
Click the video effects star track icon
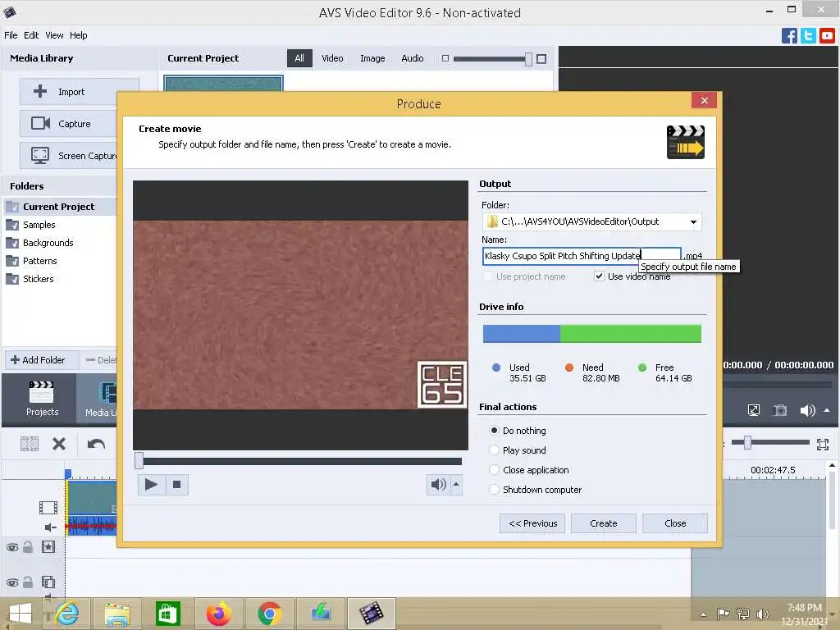click(48, 547)
